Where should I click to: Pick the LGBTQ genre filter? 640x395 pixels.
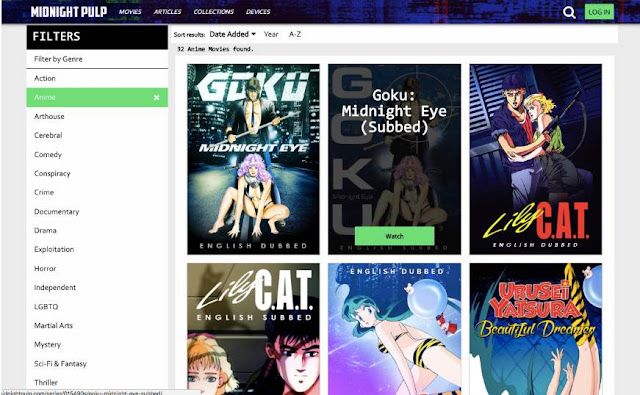click(x=97, y=306)
